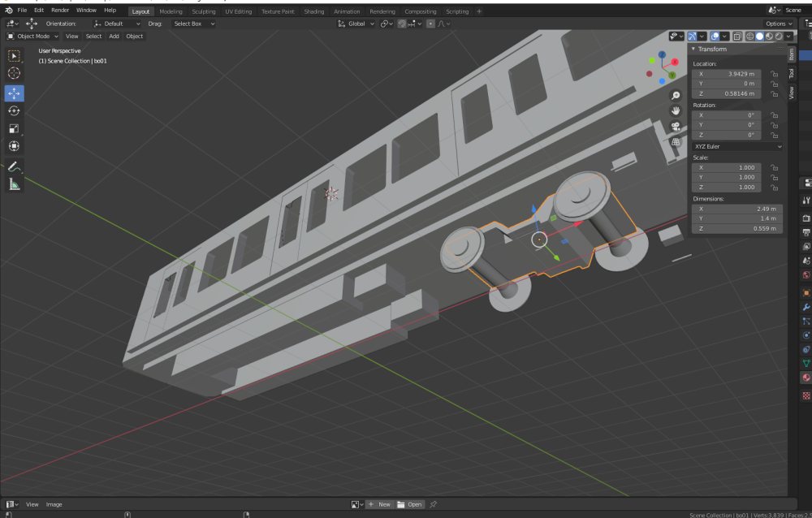Pick the Annotate pencil tool
The height and width of the screenshot is (518, 812).
click(14, 166)
